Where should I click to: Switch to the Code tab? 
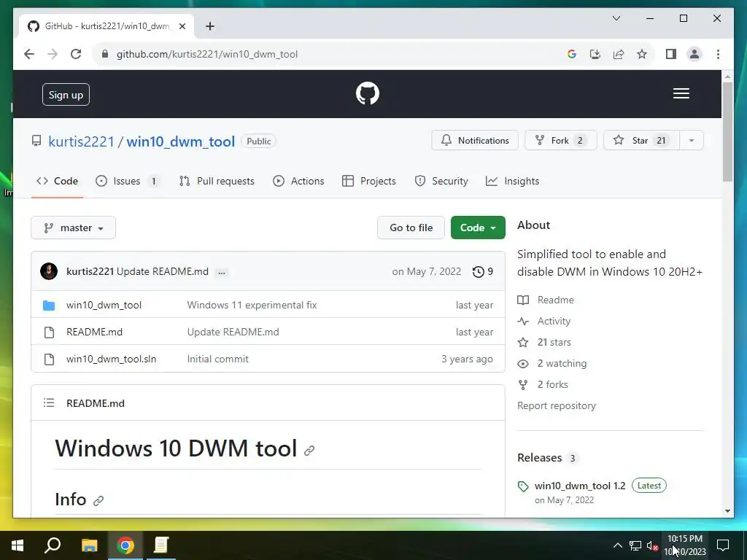tap(57, 181)
